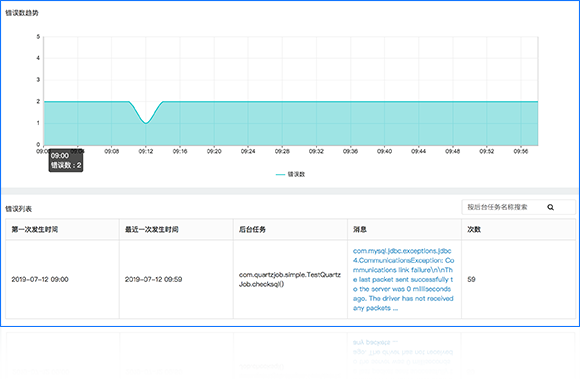Image resolution: width=580 pixels, height=379 pixels.
Task: Click the 09:56 x-axis label
Action: pos(521,151)
